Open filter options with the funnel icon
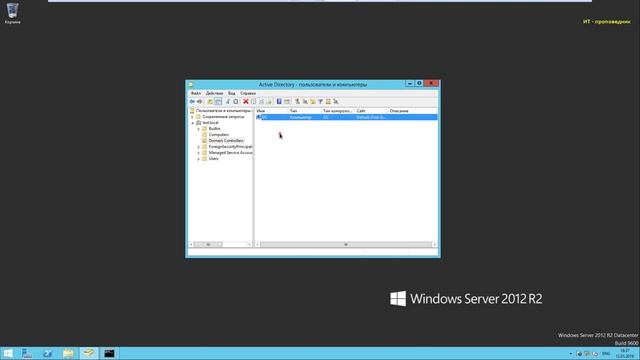The height and width of the screenshot is (360, 640). (x=320, y=101)
